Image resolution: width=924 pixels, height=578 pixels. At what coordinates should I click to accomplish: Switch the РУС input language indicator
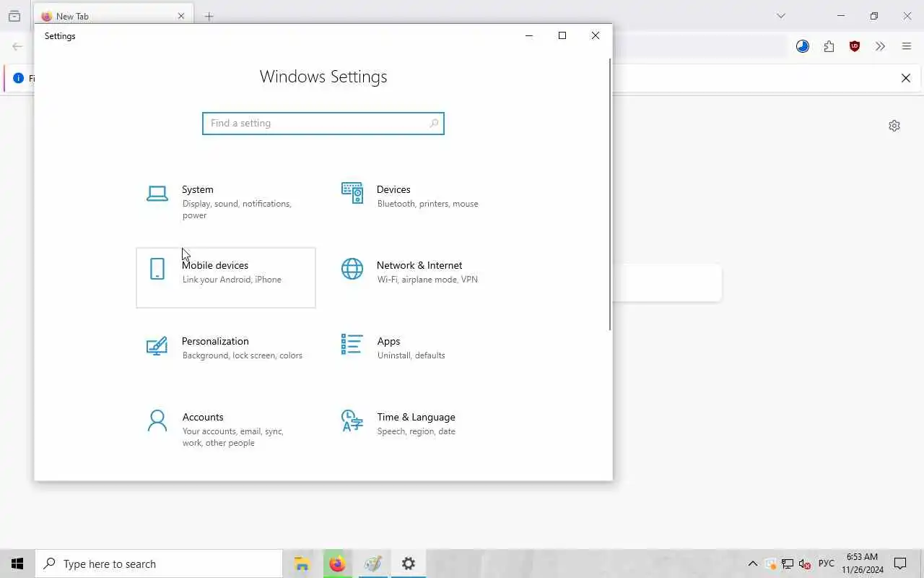click(827, 564)
